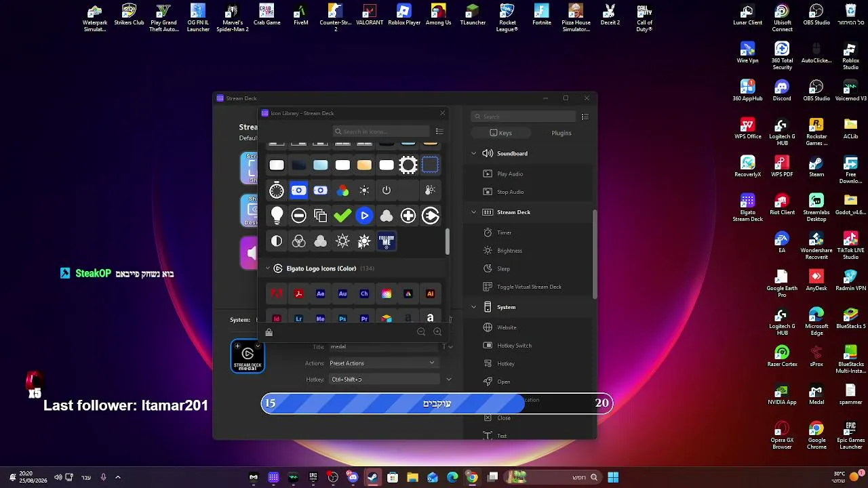Toggle list view in Stream Deck actions panel
This screenshot has height=488, width=868.
[x=585, y=117]
